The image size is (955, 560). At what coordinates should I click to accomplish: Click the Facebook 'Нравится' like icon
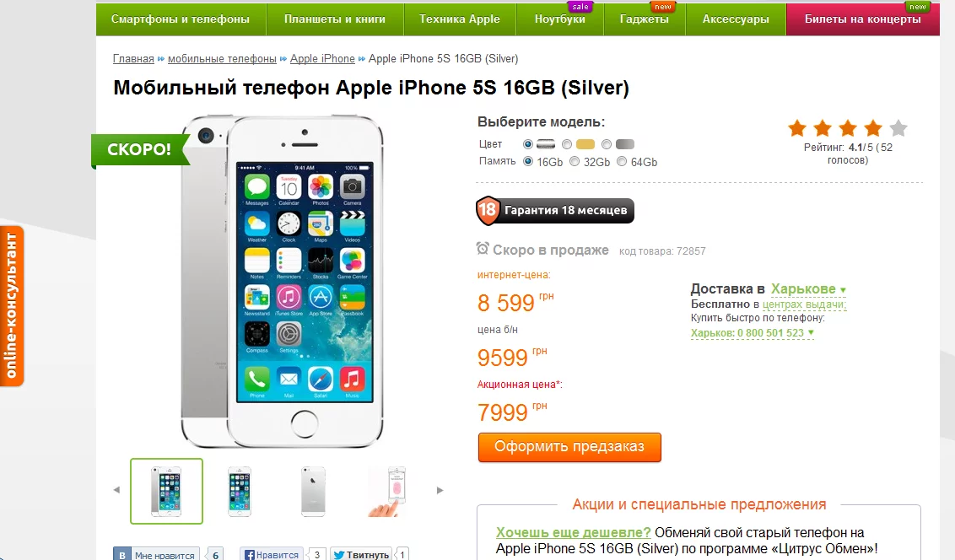click(249, 555)
